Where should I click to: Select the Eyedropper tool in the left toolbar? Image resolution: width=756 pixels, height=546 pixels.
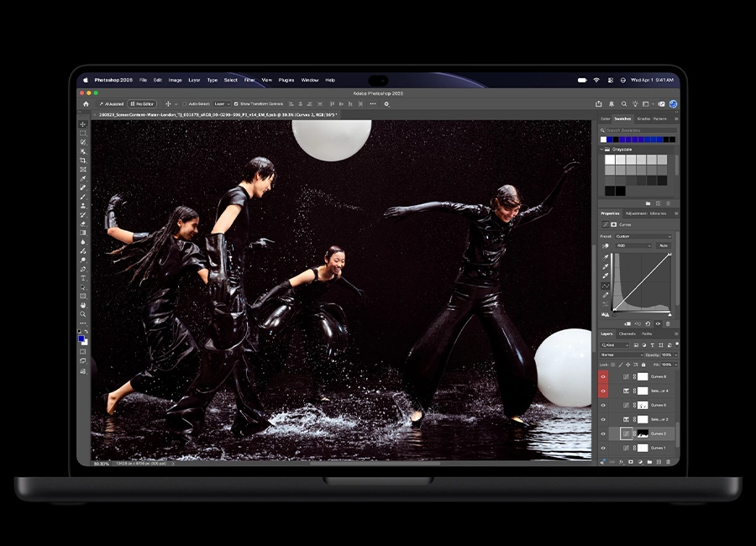point(83,179)
